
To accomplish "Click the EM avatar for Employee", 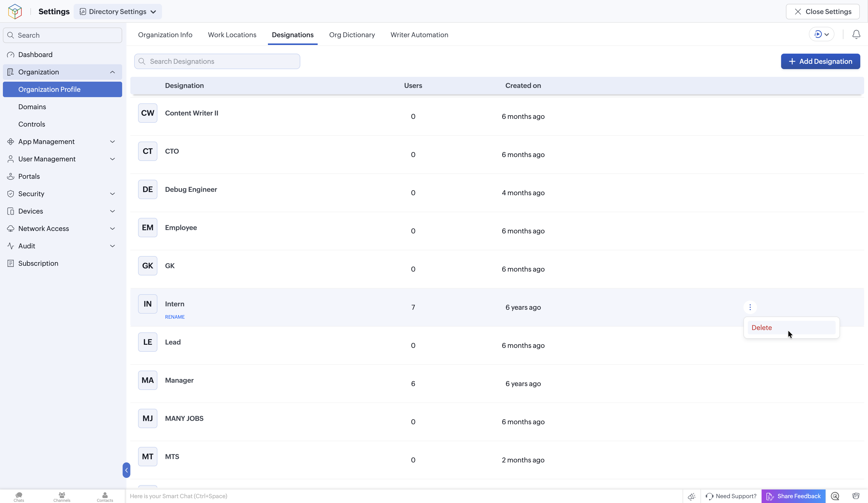I will (x=147, y=228).
